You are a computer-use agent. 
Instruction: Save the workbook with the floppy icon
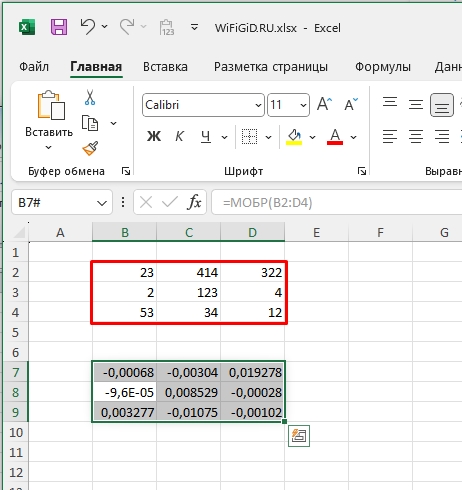tap(59, 27)
